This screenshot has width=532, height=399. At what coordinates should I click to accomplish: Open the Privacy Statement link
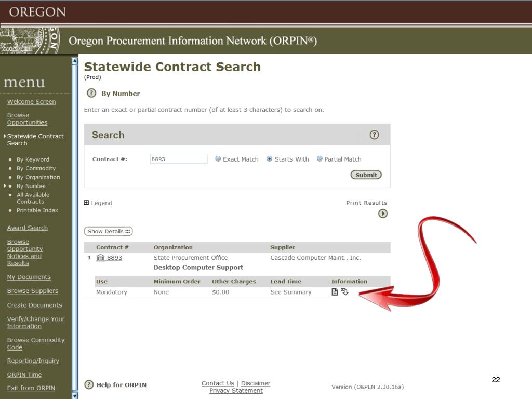tap(236, 391)
